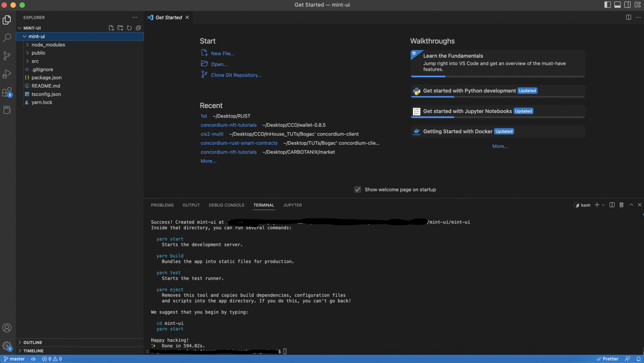Viewport: 644px width, 363px height.
Task: Open recent project 1st
Action: (204, 116)
